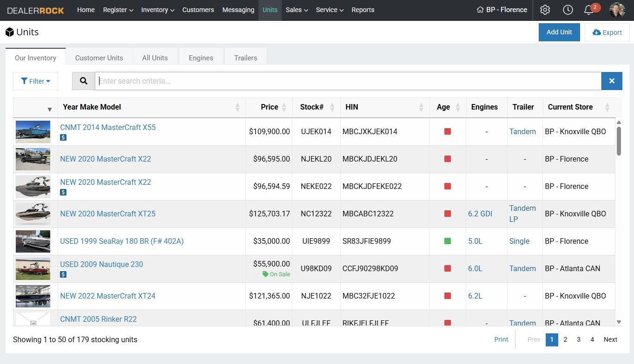Sort by Stock# column

pos(317,107)
